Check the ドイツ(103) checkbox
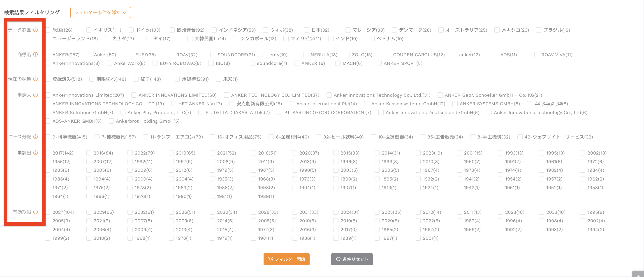The width and height of the screenshot is (644, 277). [131, 30]
